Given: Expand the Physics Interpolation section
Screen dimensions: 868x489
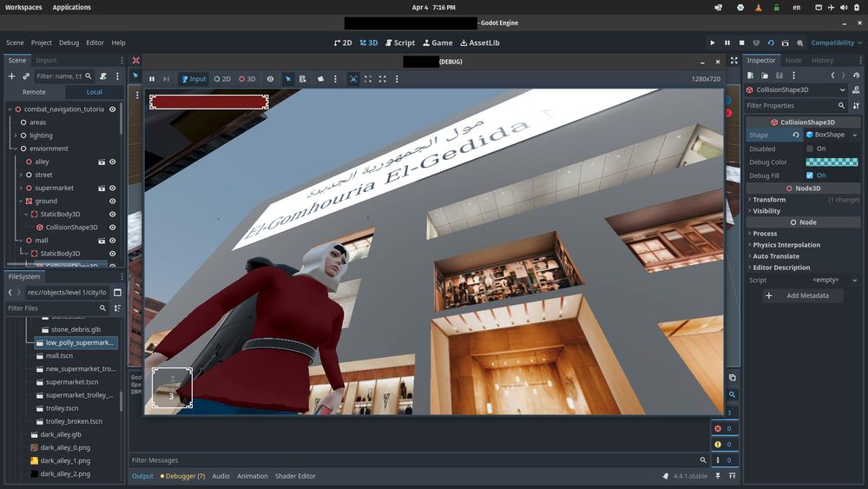Looking at the screenshot, I should click(786, 245).
